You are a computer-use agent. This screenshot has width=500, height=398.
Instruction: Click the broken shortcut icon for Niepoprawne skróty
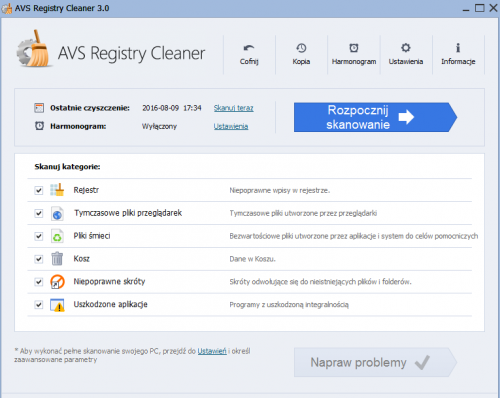click(57, 282)
